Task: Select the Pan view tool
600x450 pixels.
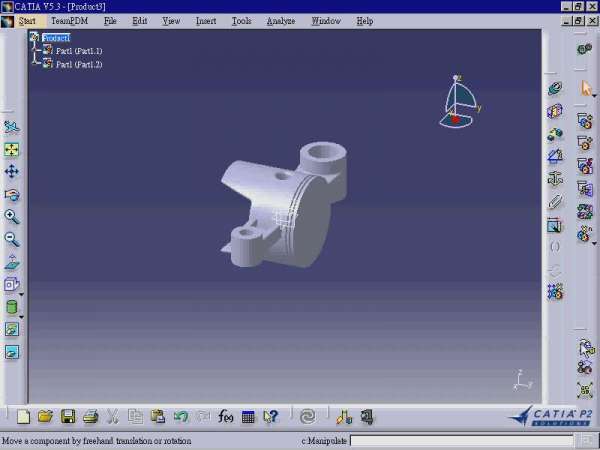Action: coord(11,171)
